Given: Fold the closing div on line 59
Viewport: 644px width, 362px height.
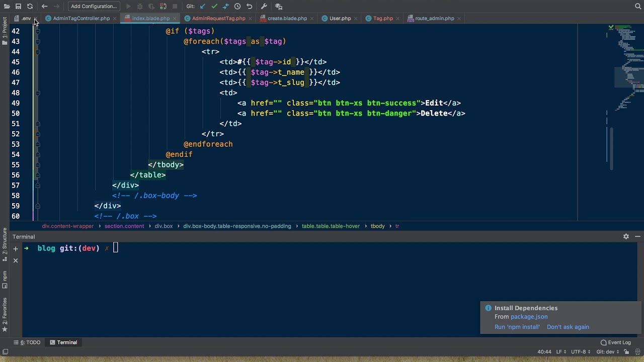Looking at the screenshot, I should 38,206.
